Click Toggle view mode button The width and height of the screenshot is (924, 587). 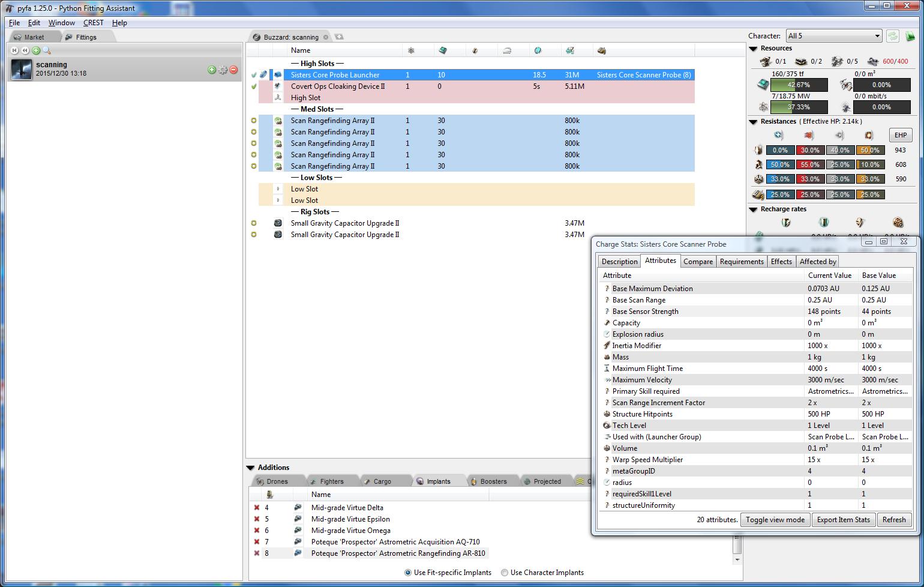(x=775, y=520)
